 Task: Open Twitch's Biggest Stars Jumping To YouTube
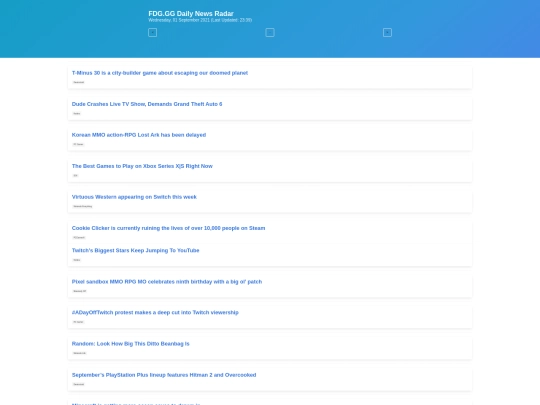(136, 250)
